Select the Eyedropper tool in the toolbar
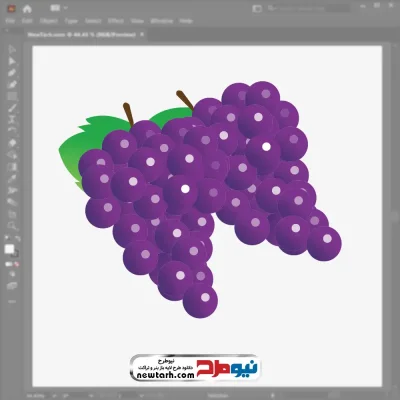 pos(12,179)
